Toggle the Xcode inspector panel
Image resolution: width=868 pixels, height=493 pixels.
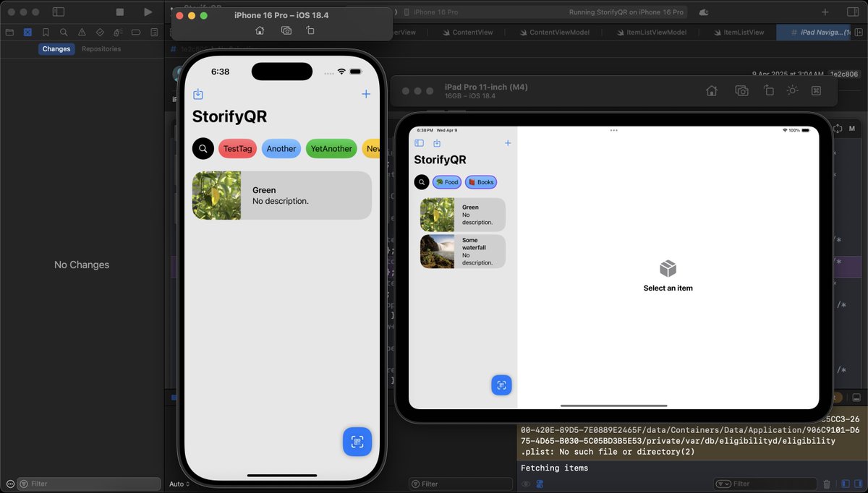coord(852,12)
